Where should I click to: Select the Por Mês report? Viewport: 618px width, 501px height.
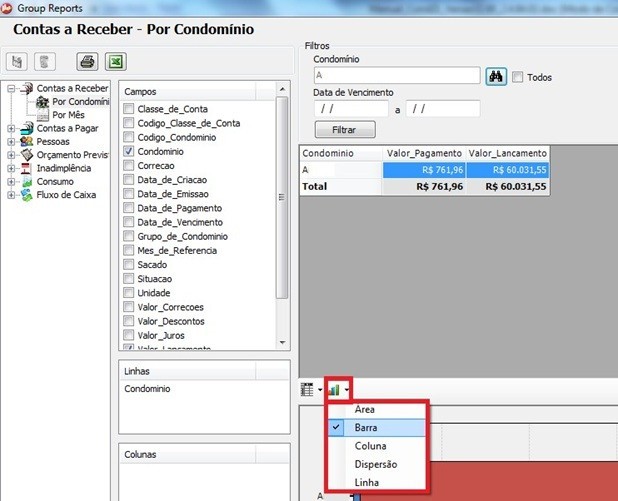click(x=68, y=115)
